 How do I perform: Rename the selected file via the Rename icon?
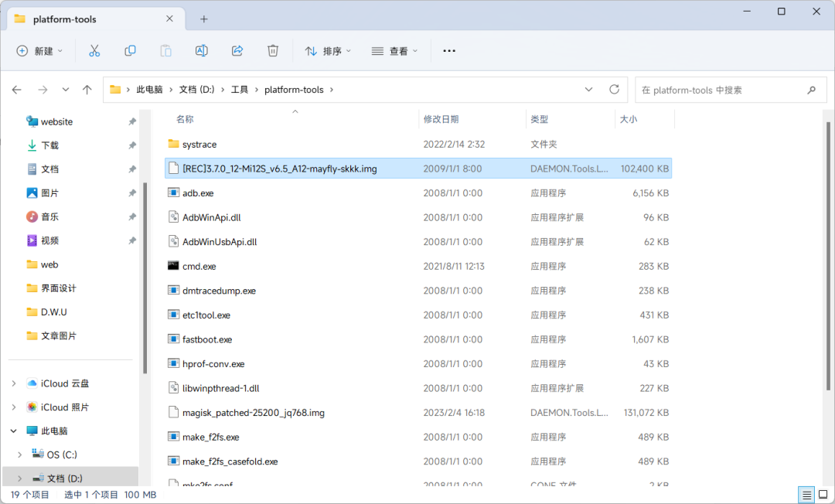tap(201, 50)
